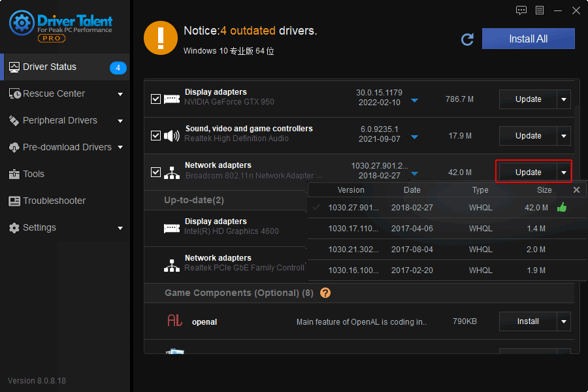Screen dimensions: 588x392
Task: Close the driver version list popup
Action: point(576,190)
